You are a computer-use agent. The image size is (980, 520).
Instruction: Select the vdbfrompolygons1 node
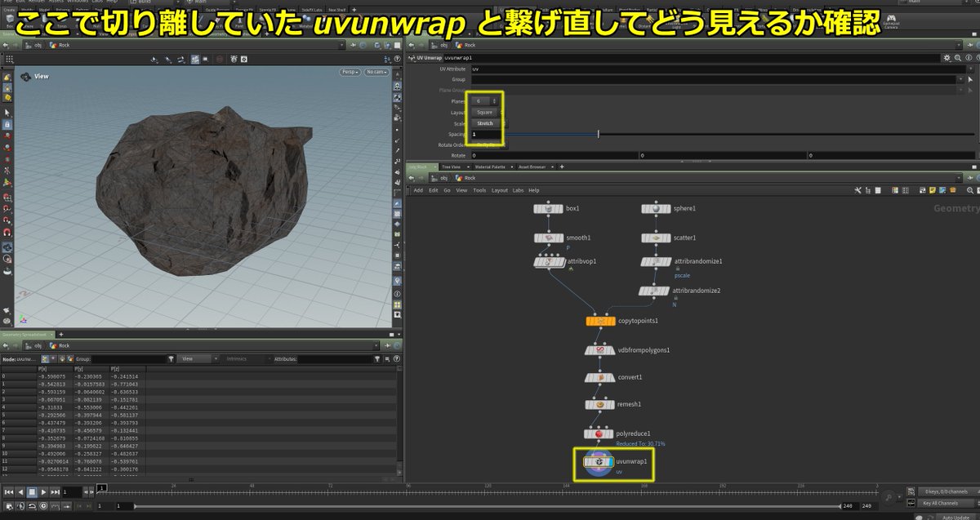[600, 351]
